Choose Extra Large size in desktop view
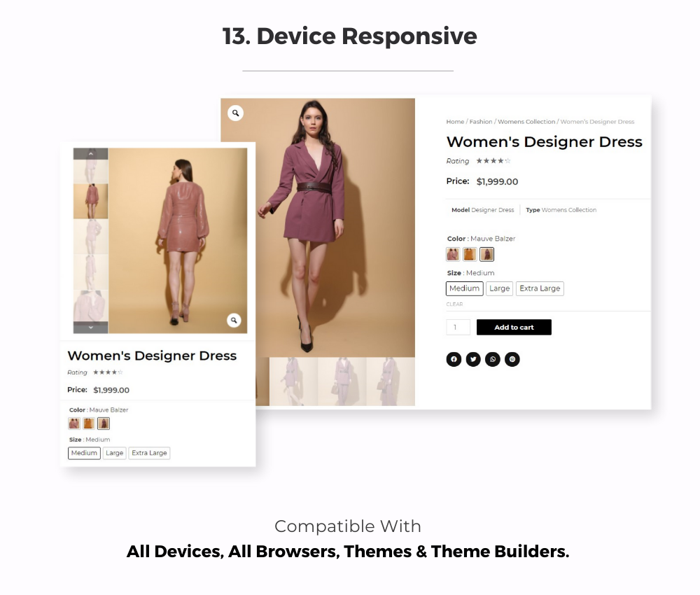 tap(540, 288)
